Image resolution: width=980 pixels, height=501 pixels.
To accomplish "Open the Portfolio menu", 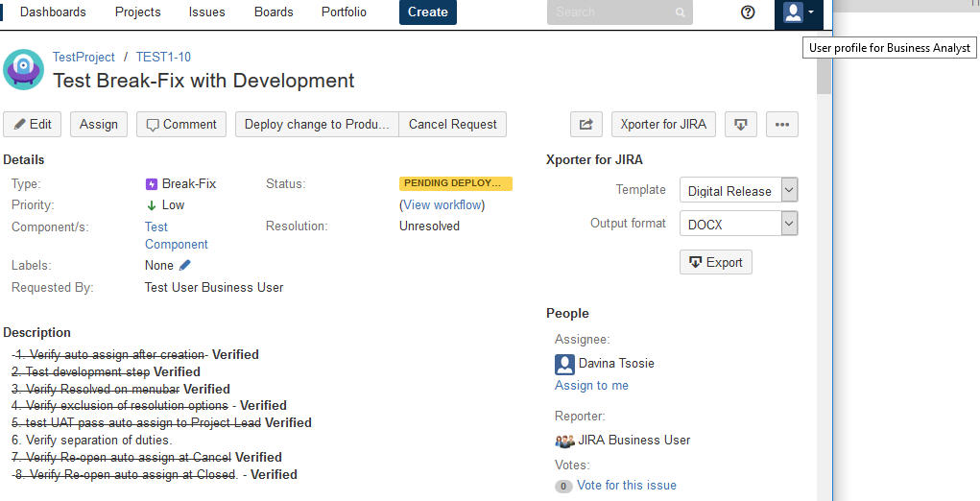I will 344,12.
